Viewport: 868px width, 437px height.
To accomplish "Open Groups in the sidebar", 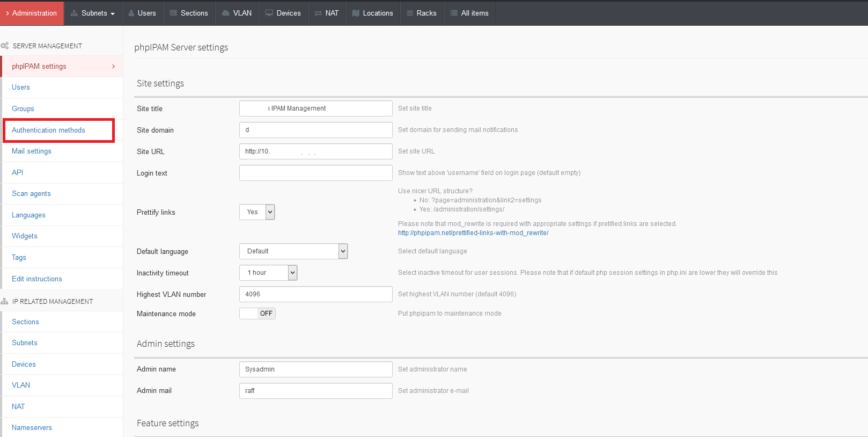I will [x=62, y=109].
